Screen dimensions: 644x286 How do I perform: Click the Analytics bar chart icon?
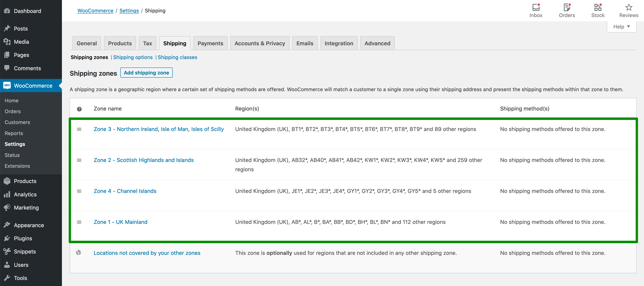[7, 194]
